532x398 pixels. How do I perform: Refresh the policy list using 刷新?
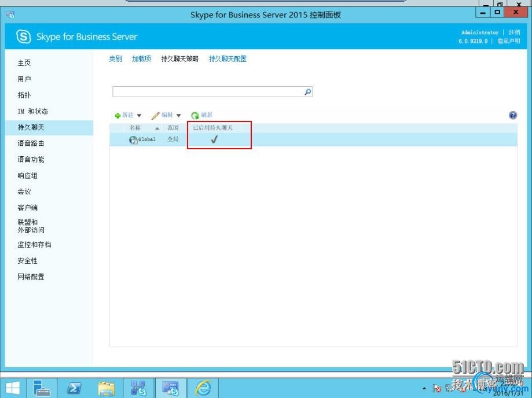coord(201,115)
